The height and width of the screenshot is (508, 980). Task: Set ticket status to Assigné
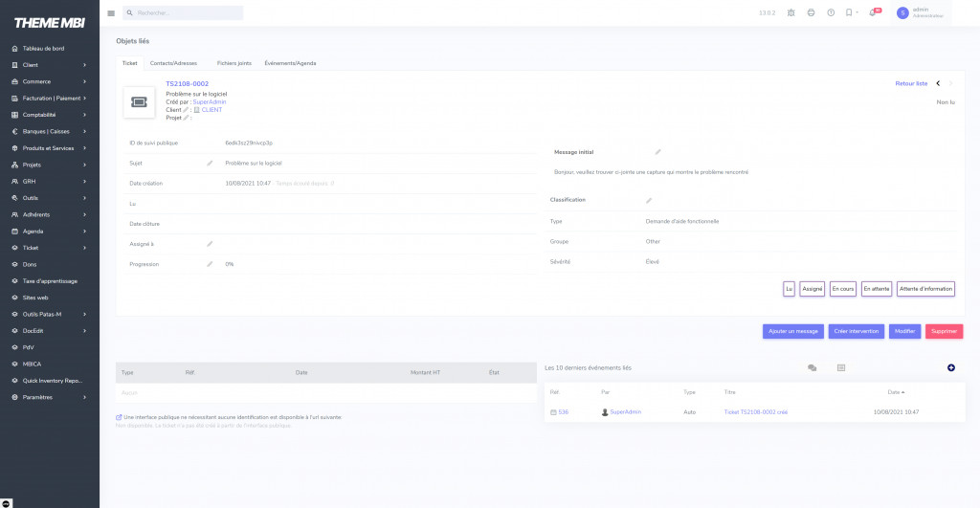[812, 289]
